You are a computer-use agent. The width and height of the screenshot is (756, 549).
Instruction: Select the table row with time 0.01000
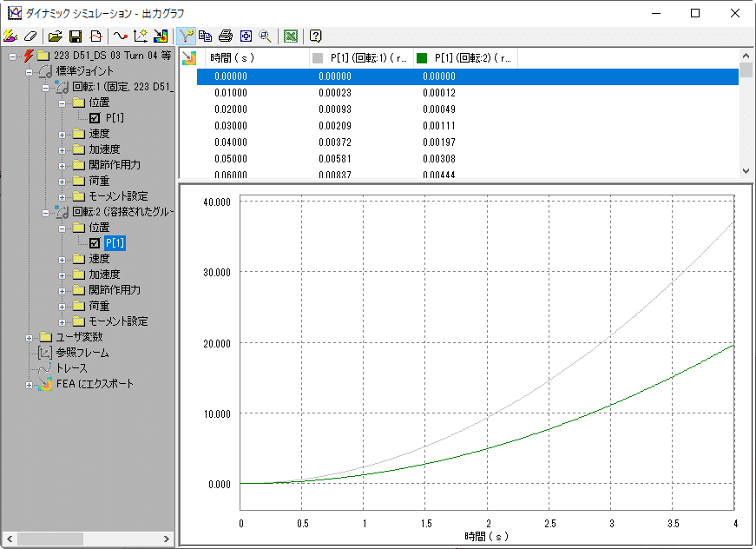coord(468,93)
